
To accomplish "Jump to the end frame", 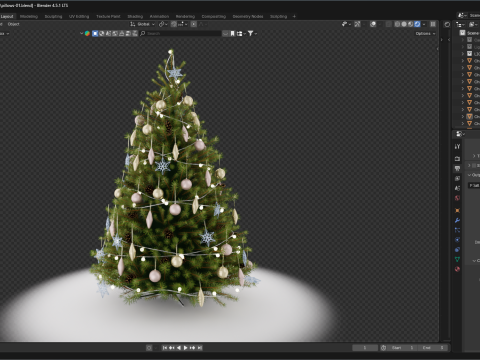I will [200, 348].
